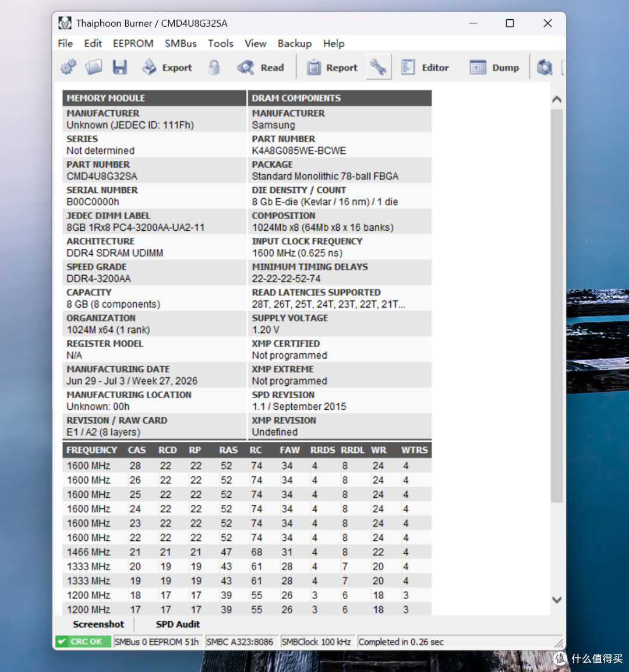Open the Editor toolbar button
Screen dimensions: 629x672
425,67
